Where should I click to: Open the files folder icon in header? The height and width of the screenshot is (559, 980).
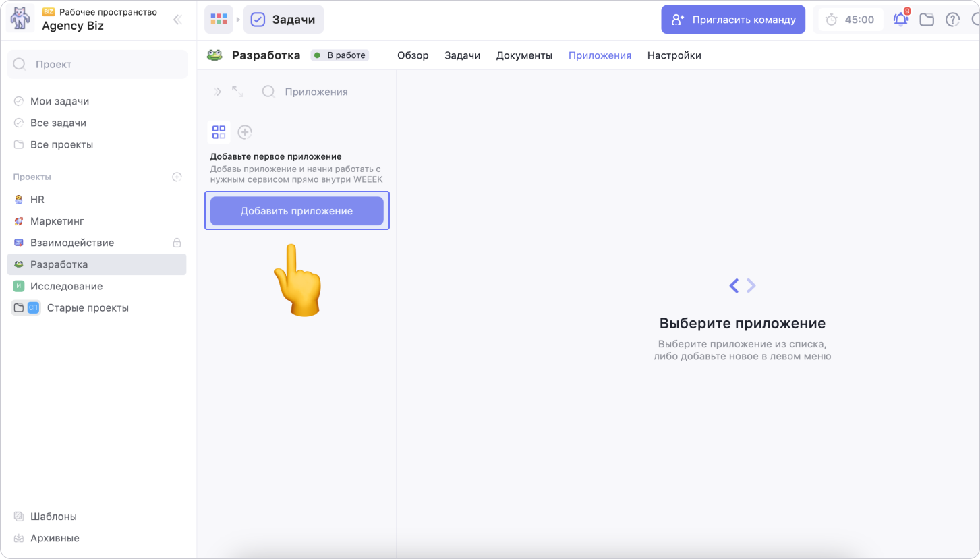point(927,20)
